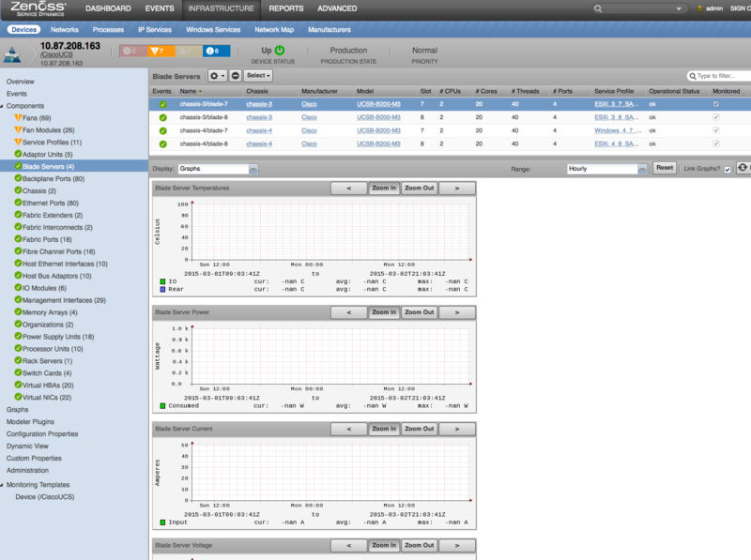The image size is (751, 560).
Task: Toggle Monitored checkbox for chassis-4/blade-8
Action: click(716, 144)
